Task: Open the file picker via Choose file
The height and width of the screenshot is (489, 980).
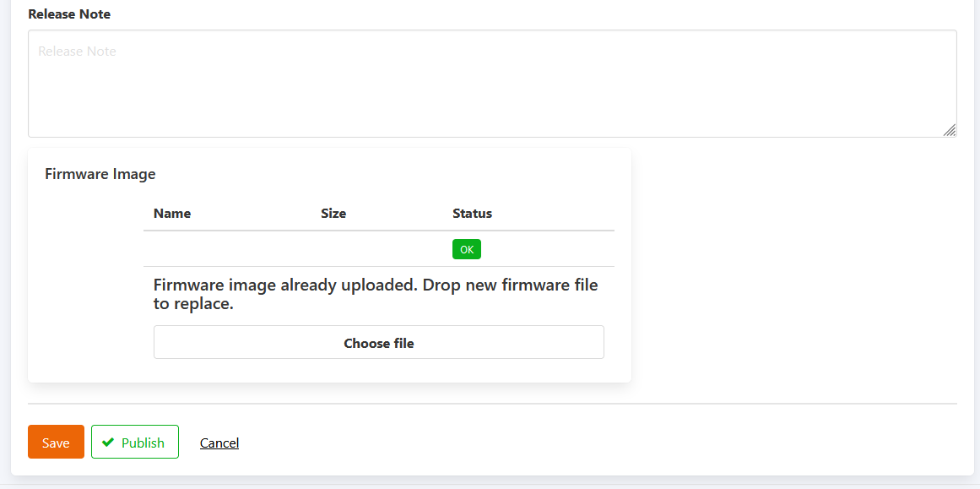Action: point(378,342)
